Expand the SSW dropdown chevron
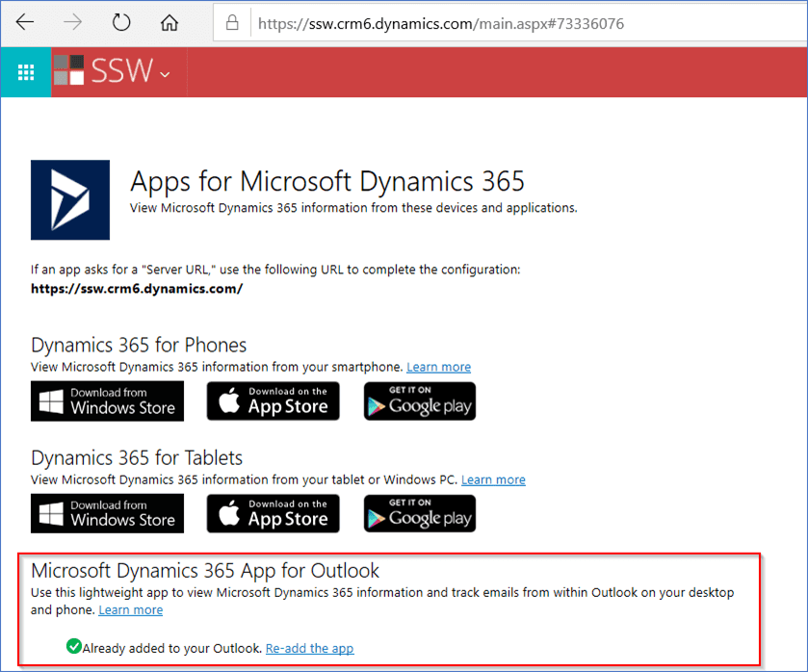This screenshot has width=808, height=672. coord(165,74)
